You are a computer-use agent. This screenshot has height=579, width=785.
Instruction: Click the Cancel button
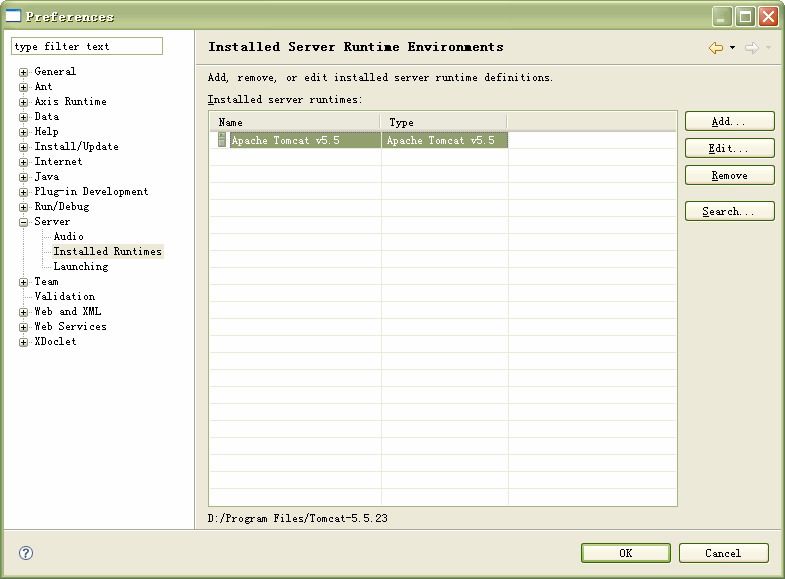pyautogui.click(x=723, y=553)
